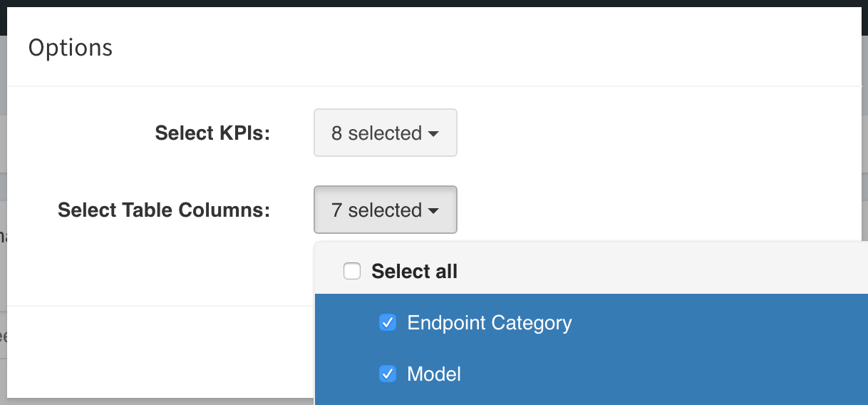Uncheck the Endpoint Category checkbox
The width and height of the screenshot is (868, 405).
[388, 323]
